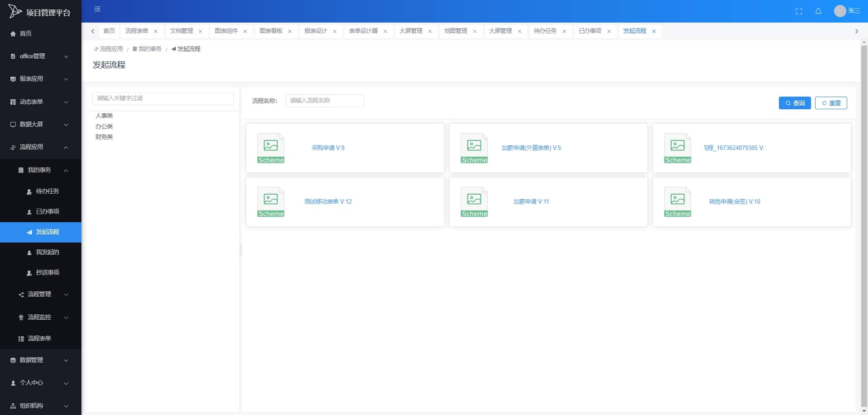This screenshot has height=415, width=868.
Task: Switch to the 表单设计器 tab
Action: (363, 31)
